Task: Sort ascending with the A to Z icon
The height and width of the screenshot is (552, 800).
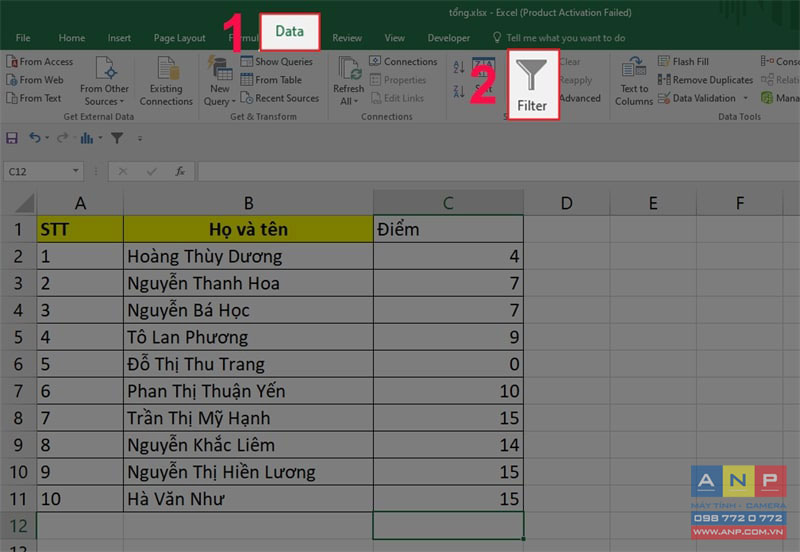Action: [459, 66]
